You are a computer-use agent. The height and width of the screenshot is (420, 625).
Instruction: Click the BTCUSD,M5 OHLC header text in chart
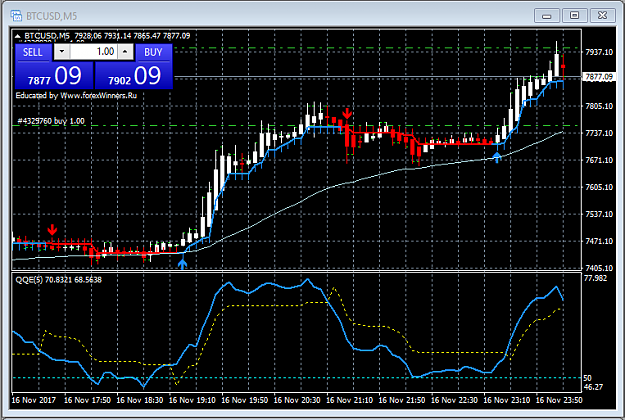tap(107, 36)
